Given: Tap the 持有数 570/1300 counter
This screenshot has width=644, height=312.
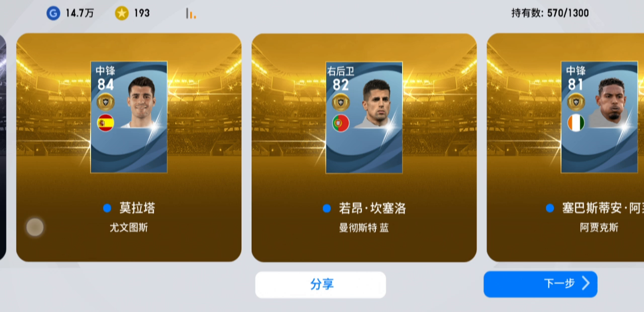Looking at the screenshot, I should 550,13.
